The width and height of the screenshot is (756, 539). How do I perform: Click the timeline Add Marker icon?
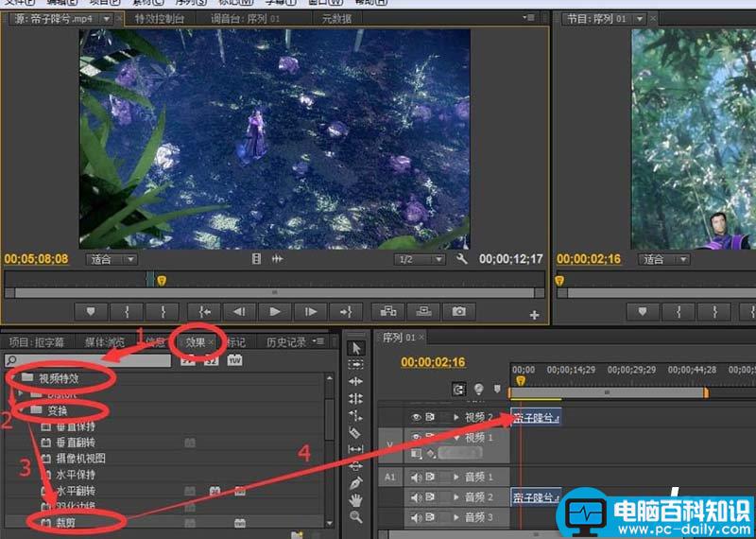497,389
